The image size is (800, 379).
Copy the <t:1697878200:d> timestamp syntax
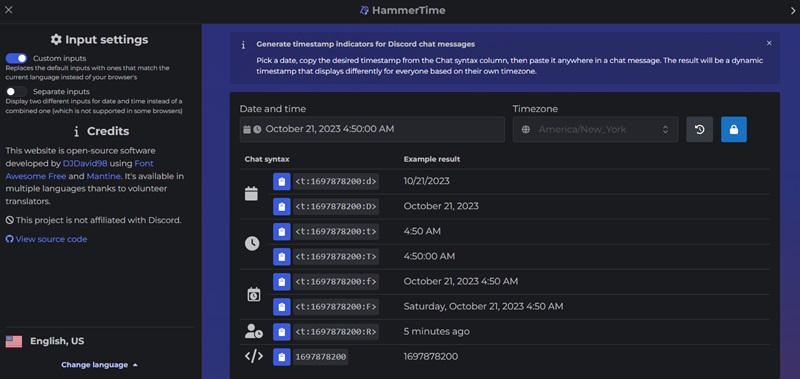(x=282, y=182)
